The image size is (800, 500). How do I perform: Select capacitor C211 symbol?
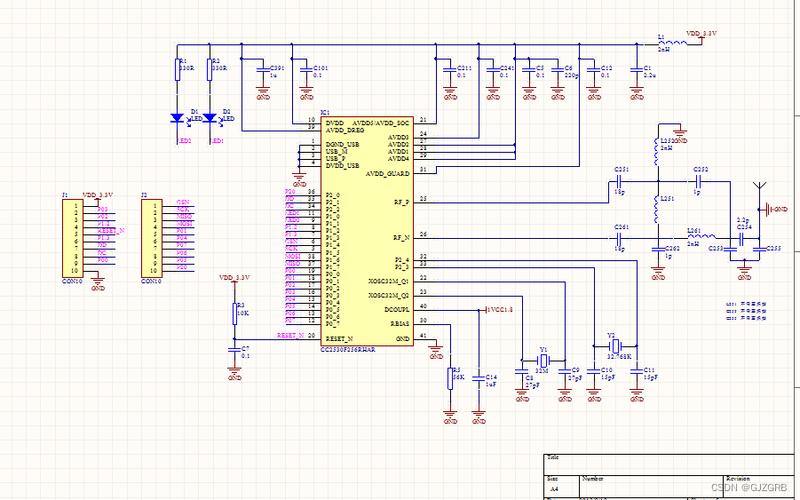(x=449, y=69)
